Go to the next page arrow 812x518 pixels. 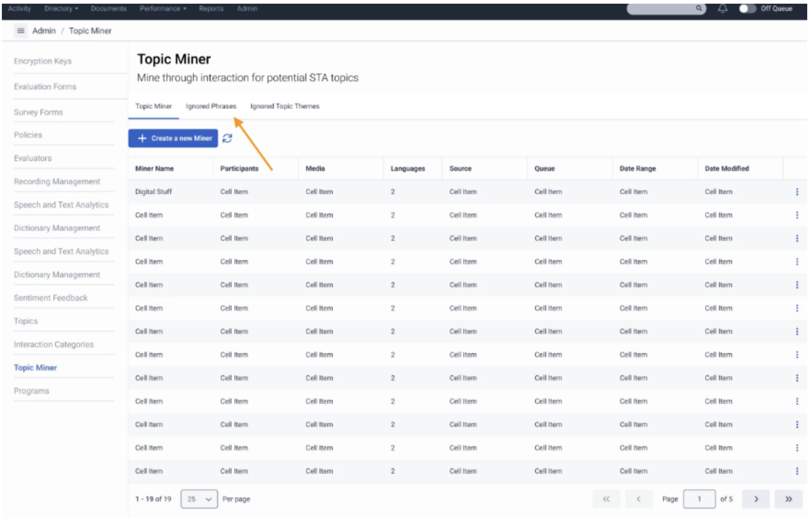pos(756,499)
